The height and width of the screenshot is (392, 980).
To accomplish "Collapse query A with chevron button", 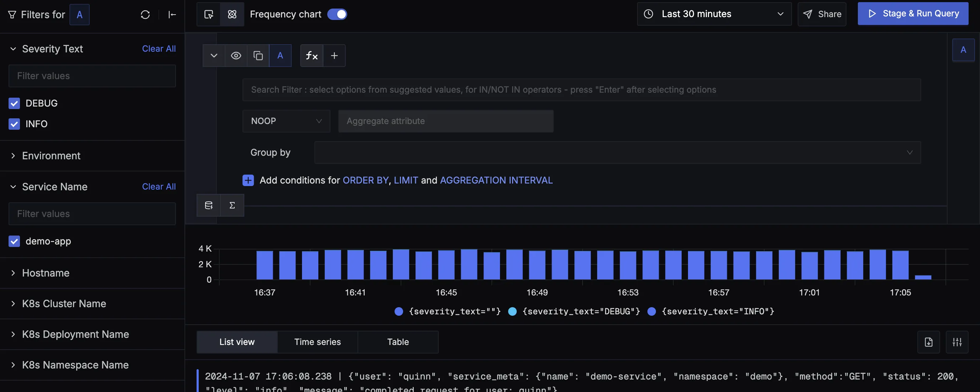I will (214, 56).
